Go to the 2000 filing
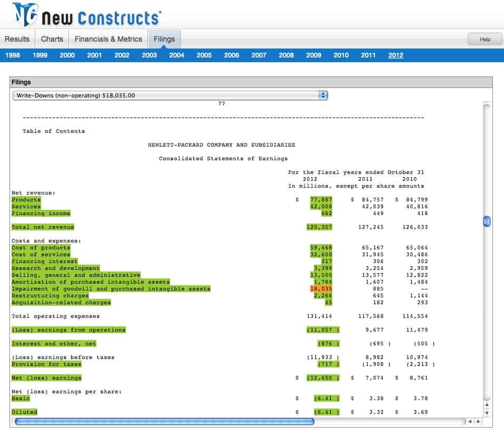Screen dimensions: 504x446 tap(67, 55)
